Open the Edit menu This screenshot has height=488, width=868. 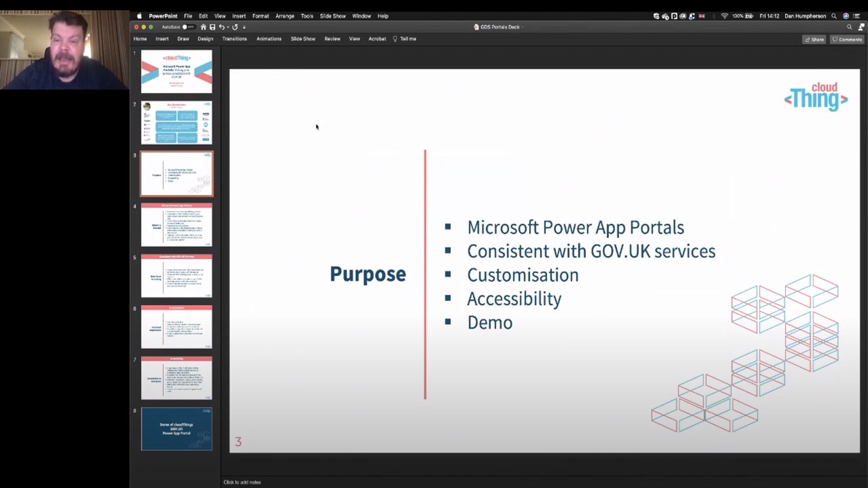(x=203, y=16)
